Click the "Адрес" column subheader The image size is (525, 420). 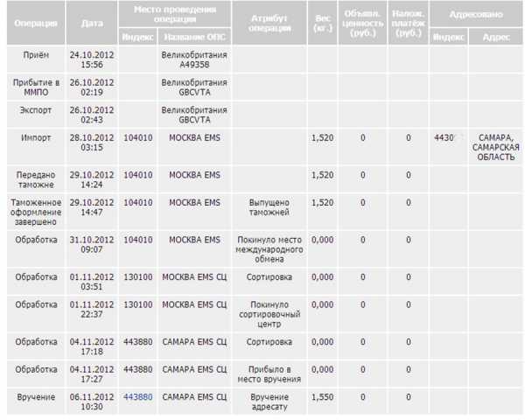[x=495, y=38]
